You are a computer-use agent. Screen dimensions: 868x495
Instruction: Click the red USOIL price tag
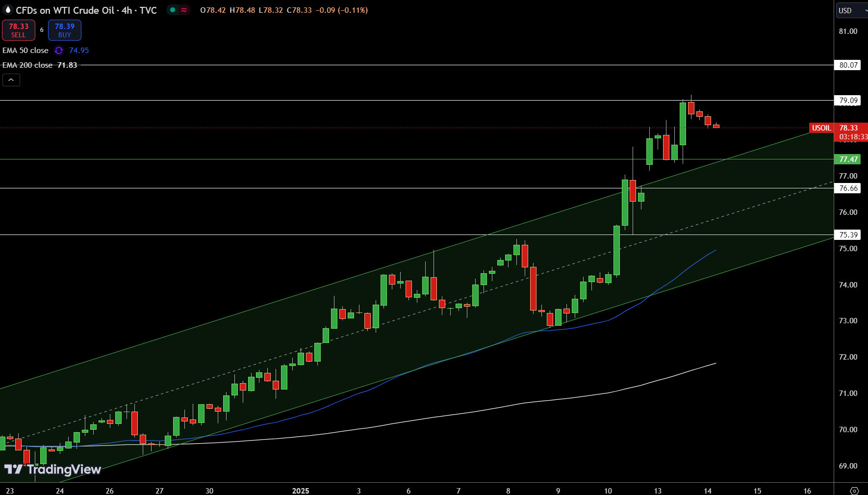(821, 128)
